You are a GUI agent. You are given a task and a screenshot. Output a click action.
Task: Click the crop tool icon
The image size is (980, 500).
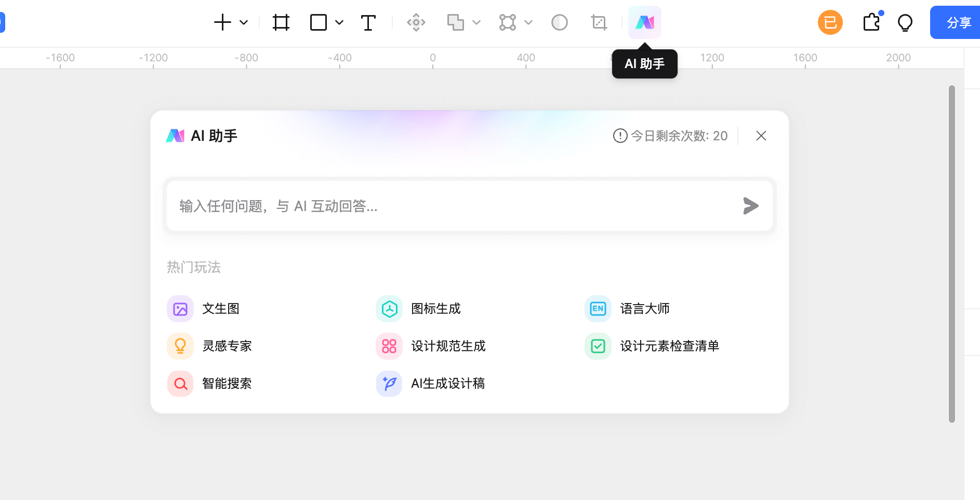(599, 22)
